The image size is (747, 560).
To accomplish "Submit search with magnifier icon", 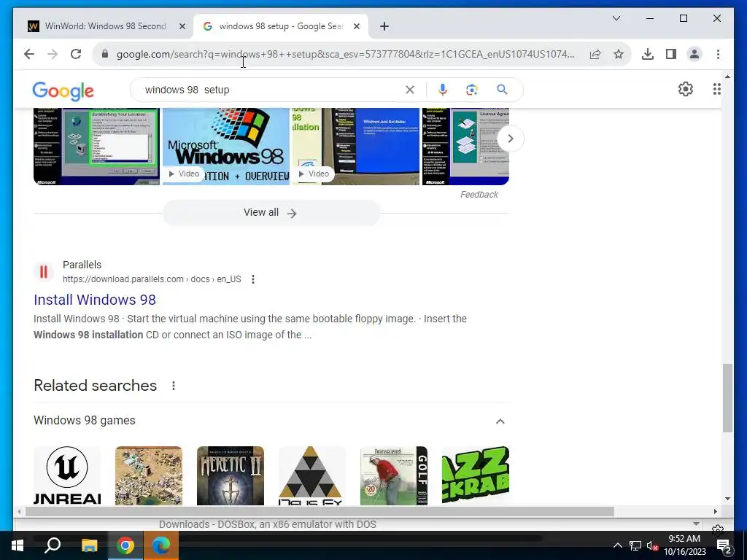I will point(502,90).
